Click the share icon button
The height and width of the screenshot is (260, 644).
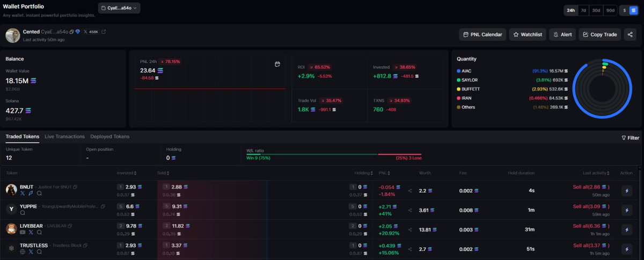[x=630, y=34]
